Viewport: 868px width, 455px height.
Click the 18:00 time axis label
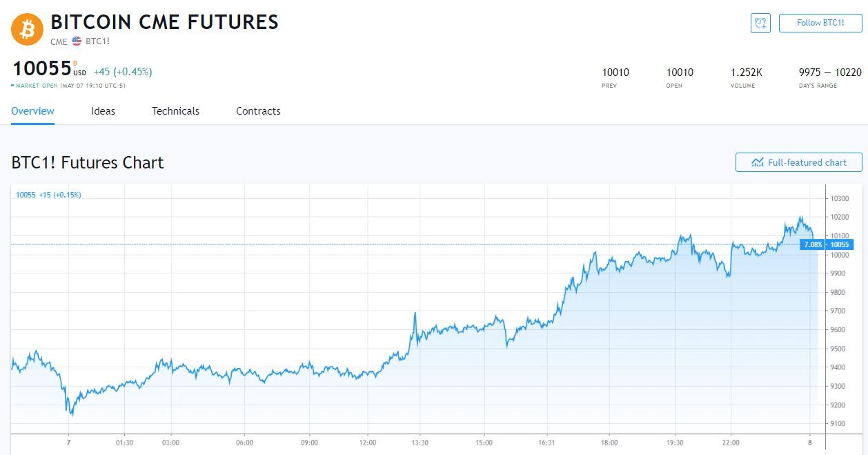(x=609, y=443)
